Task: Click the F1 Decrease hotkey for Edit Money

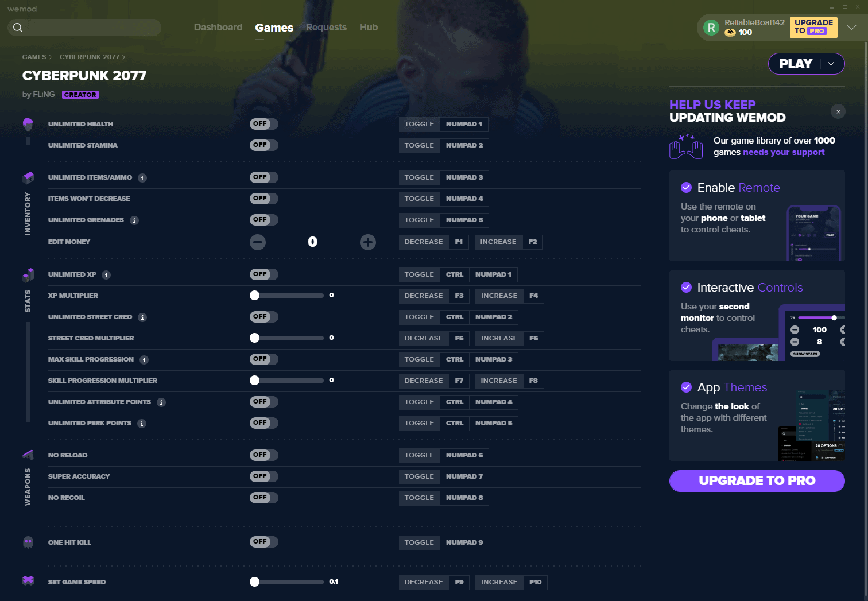Action: point(459,242)
